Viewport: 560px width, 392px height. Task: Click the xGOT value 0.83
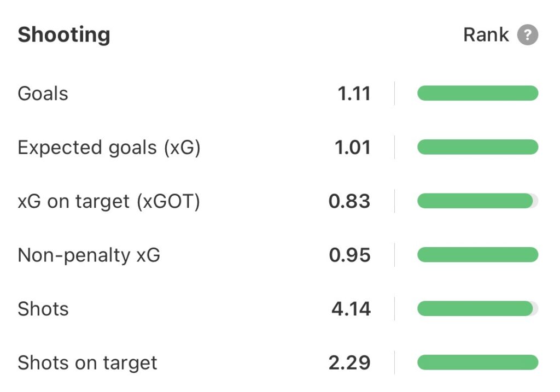tap(349, 202)
